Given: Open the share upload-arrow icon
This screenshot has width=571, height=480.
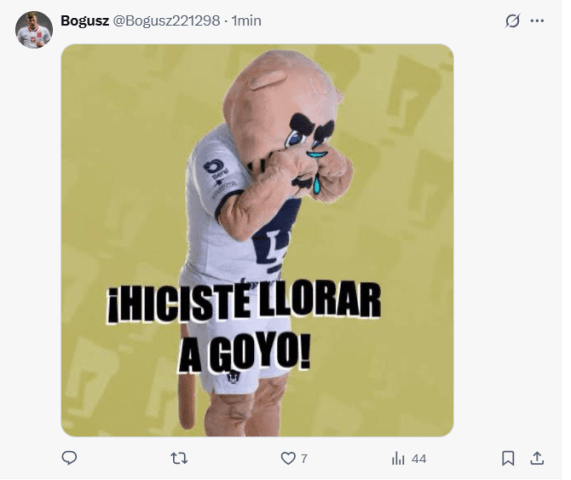Looking at the screenshot, I should tap(537, 458).
